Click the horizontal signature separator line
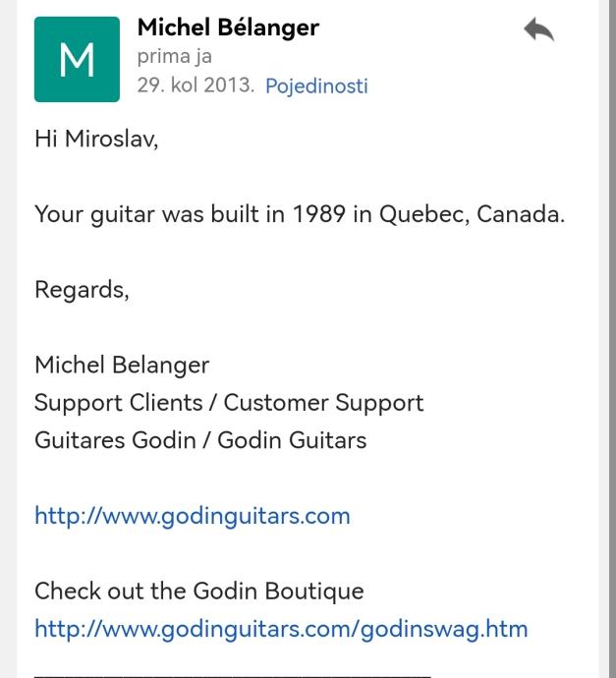The height and width of the screenshot is (678, 616). click(232, 674)
